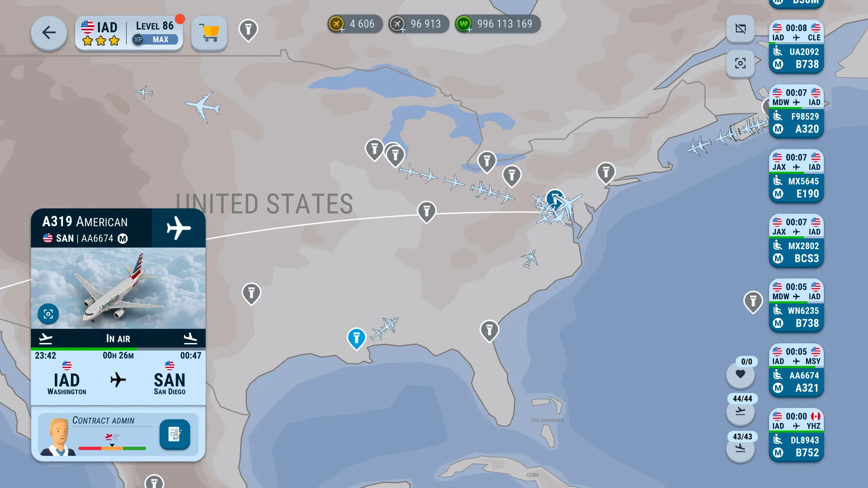
Task: Open the shopping cart menu
Action: tap(210, 32)
